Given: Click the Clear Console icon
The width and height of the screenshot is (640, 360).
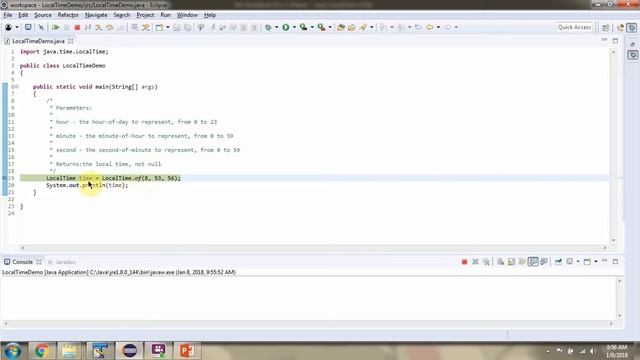Looking at the screenshot, I should (500, 262).
